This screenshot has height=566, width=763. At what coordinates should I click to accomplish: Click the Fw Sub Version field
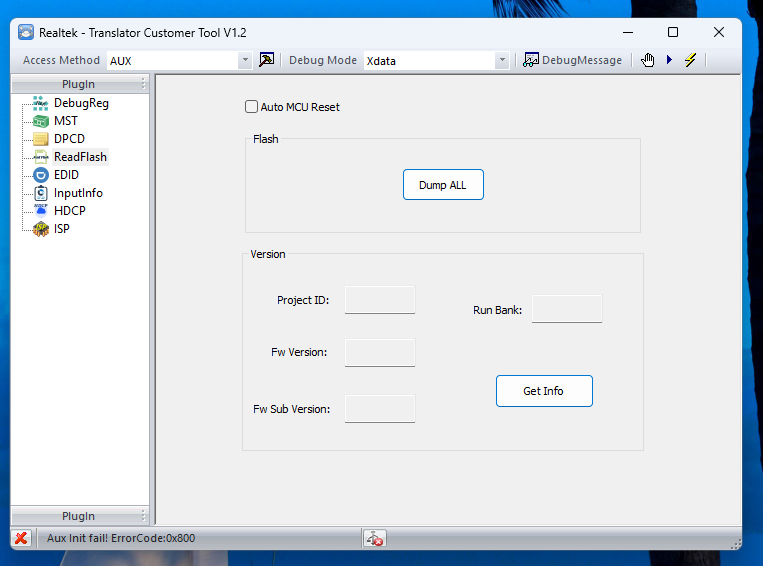380,409
